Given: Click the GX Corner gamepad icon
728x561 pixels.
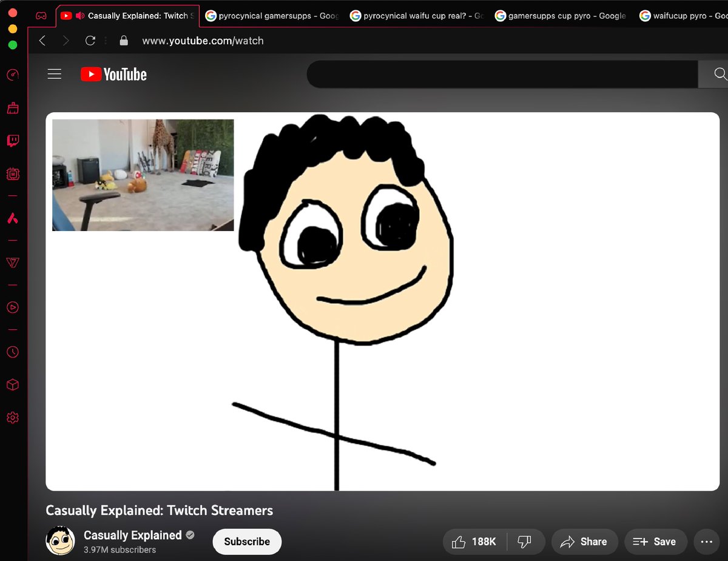Looking at the screenshot, I should pyautogui.click(x=41, y=16).
